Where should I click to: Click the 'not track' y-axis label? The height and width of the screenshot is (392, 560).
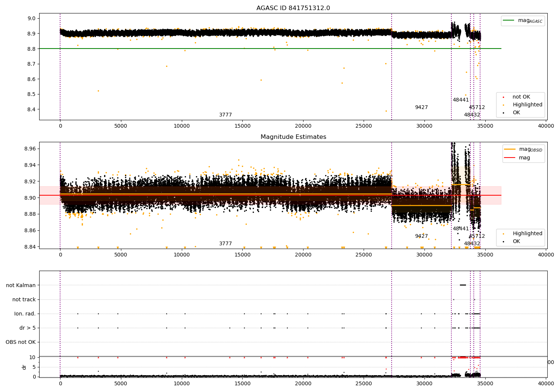(x=24, y=299)
